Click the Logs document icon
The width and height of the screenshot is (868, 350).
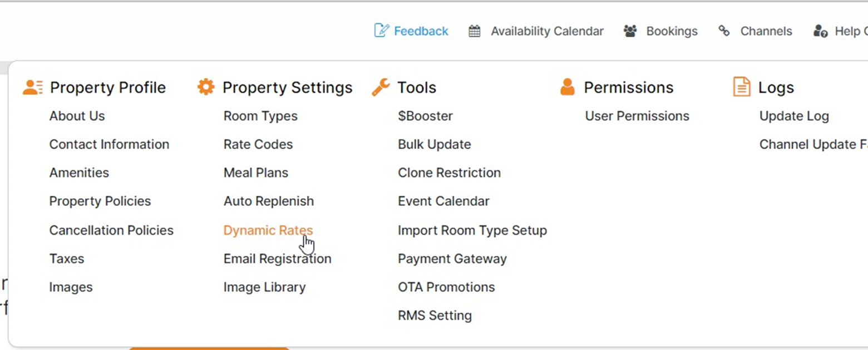tap(742, 87)
